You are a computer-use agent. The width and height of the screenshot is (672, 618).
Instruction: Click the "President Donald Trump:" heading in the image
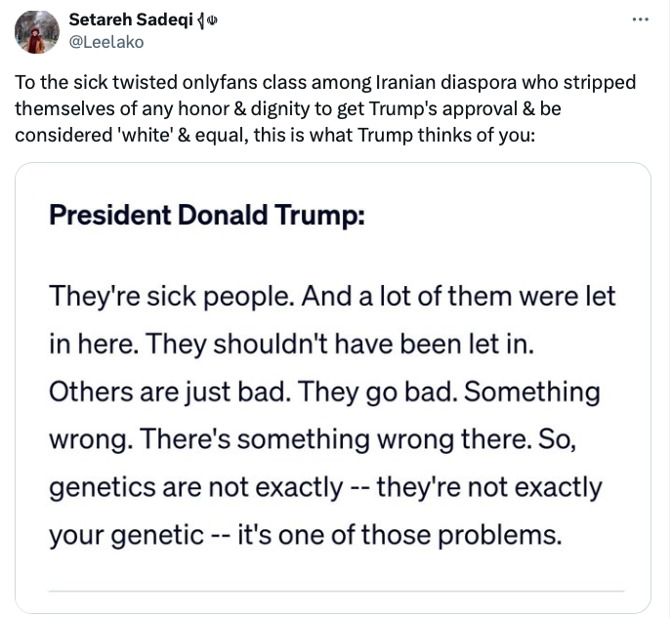(x=206, y=216)
